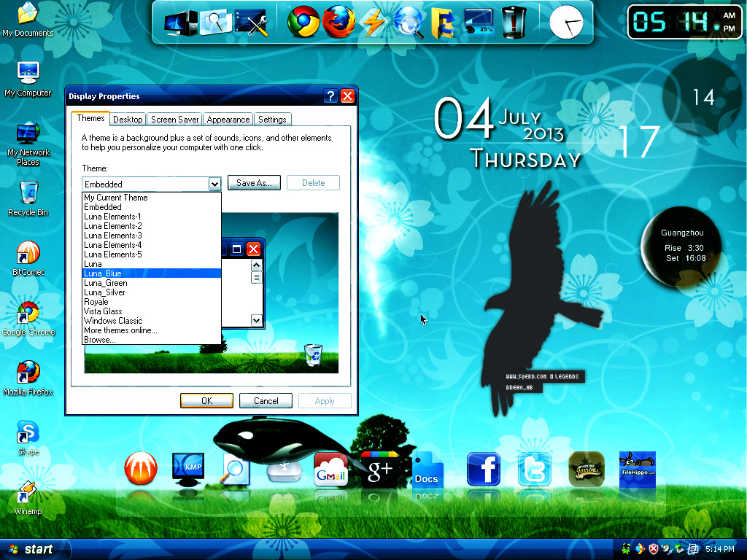Click the Windows start button
Image resolution: width=747 pixels, height=560 pixels.
(33, 549)
